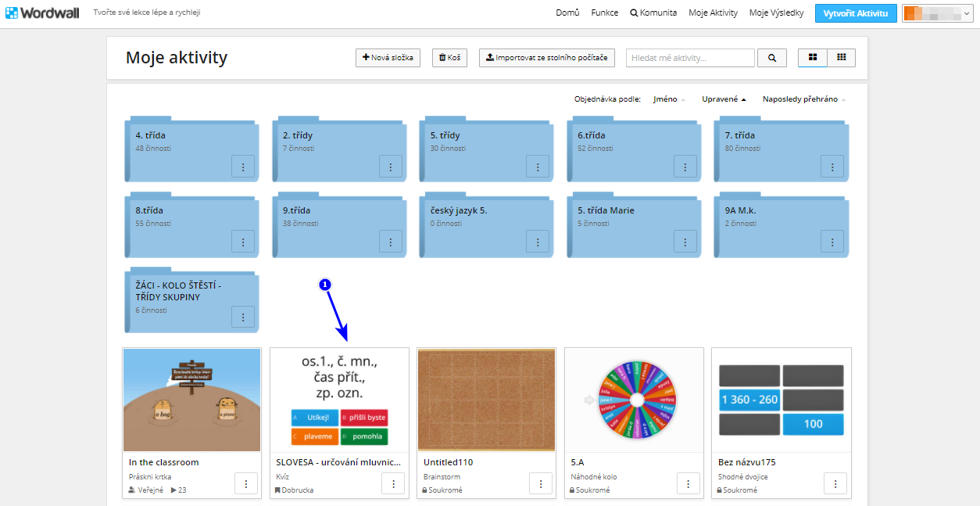Image resolution: width=980 pixels, height=506 pixels.
Task: Open options for 9A M.k. folder
Action: pyautogui.click(x=832, y=242)
